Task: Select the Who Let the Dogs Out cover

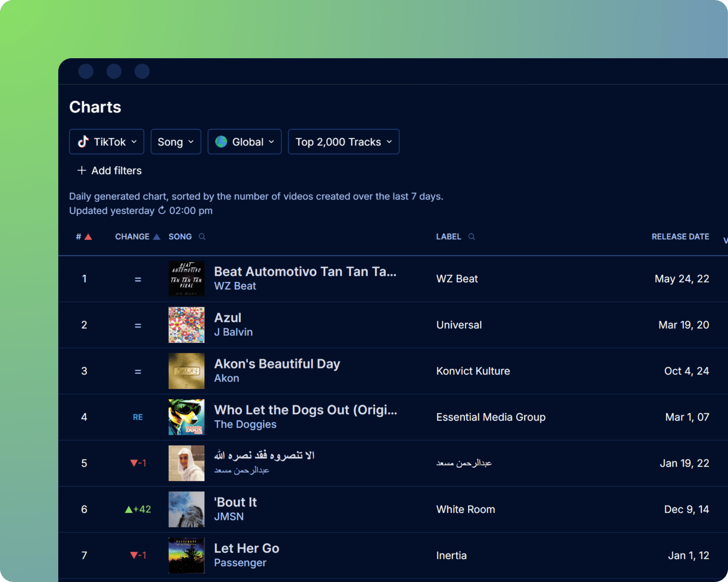Action: point(187,417)
